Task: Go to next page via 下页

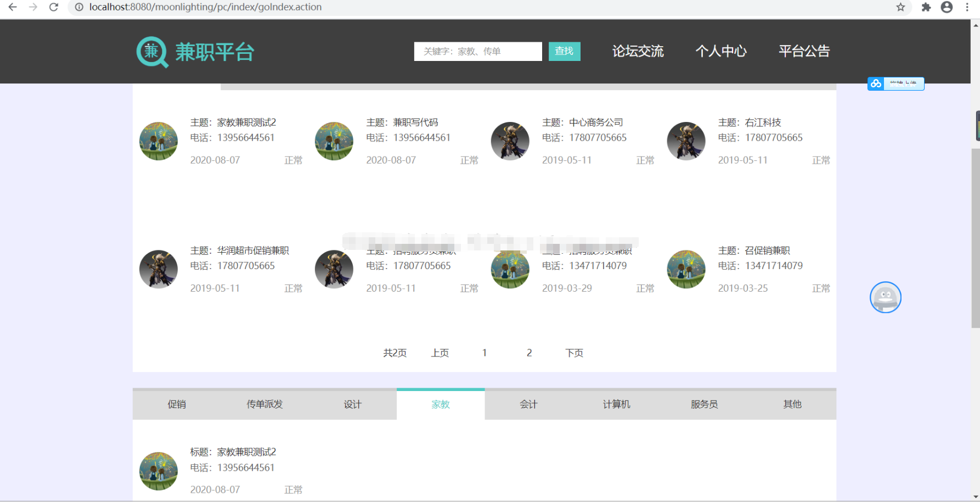Action: pos(575,353)
